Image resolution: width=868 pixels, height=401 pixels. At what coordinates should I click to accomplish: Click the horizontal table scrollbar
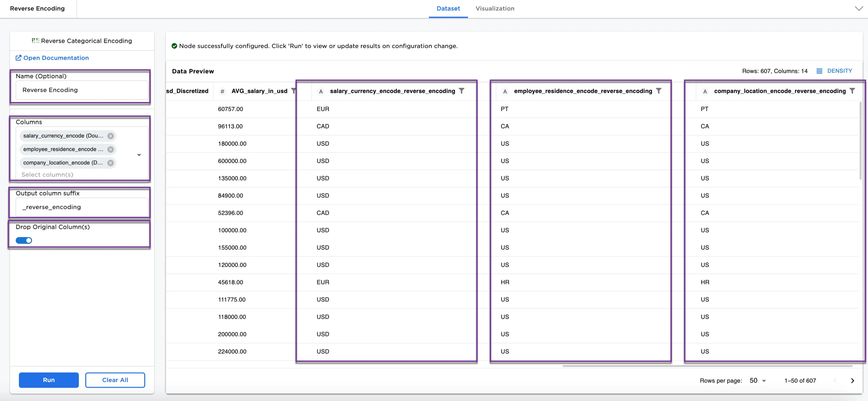coord(707,366)
